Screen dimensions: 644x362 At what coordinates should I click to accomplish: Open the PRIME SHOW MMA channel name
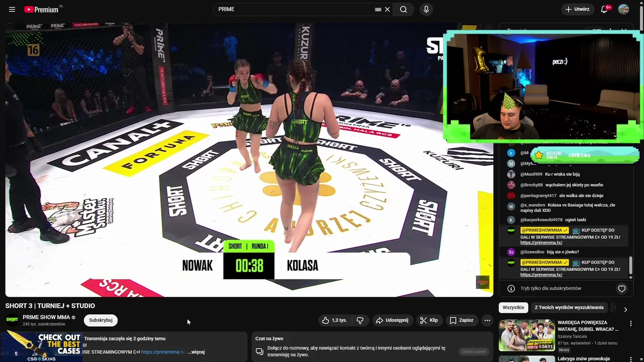[x=46, y=317]
